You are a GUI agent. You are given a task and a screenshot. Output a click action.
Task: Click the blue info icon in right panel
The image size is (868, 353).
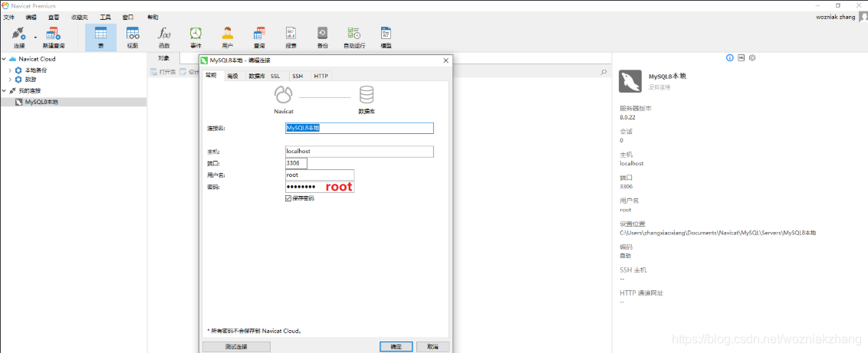click(730, 58)
